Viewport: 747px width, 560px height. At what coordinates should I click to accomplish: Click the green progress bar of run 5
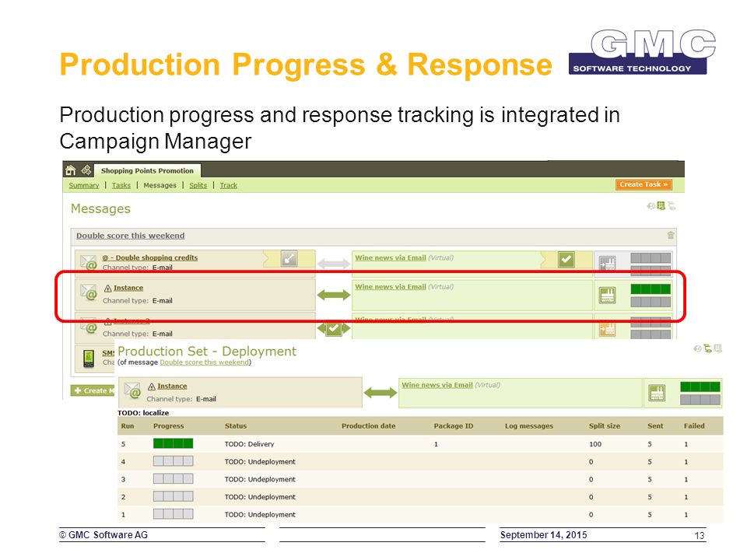(173, 444)
